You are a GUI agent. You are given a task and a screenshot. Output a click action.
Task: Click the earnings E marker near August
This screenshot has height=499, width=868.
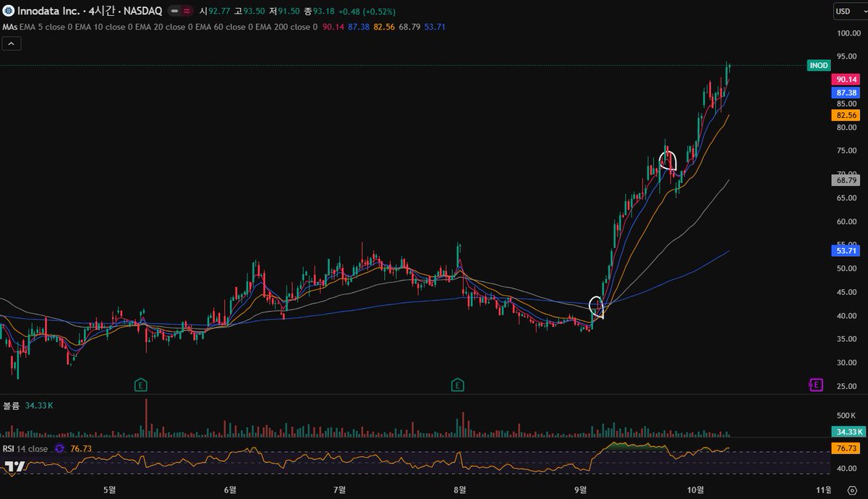pos(458,384)
